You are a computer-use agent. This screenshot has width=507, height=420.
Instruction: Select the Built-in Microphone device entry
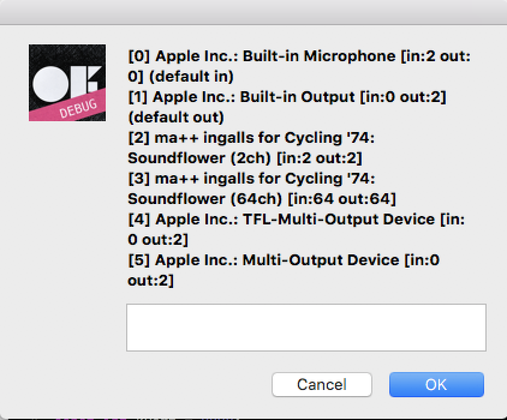coord(270,56)
